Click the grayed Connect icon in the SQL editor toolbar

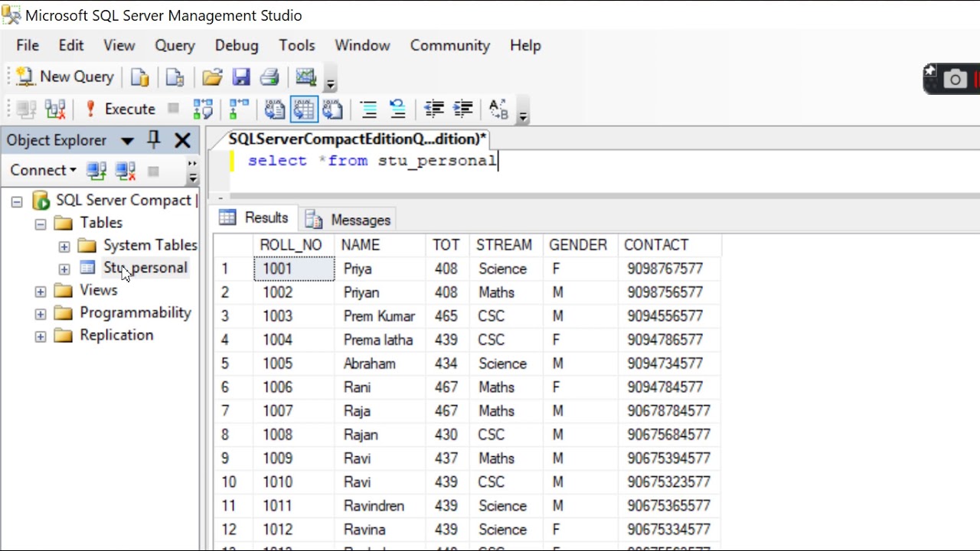click(x=26, y=109)
